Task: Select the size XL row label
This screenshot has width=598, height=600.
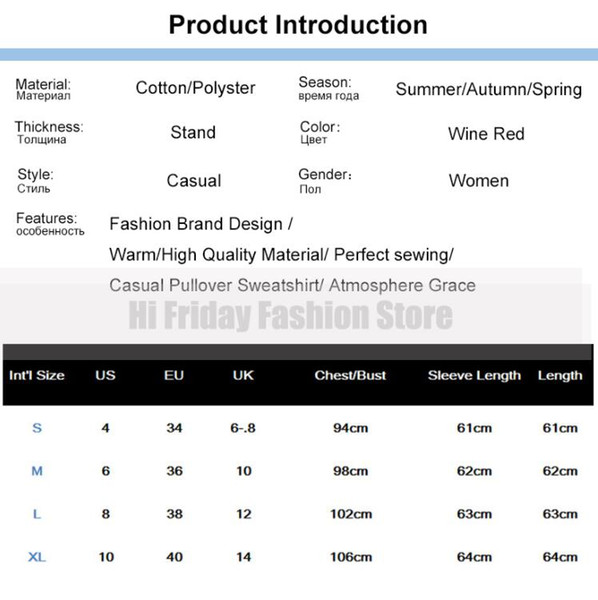Action: [x=37, y=557]
